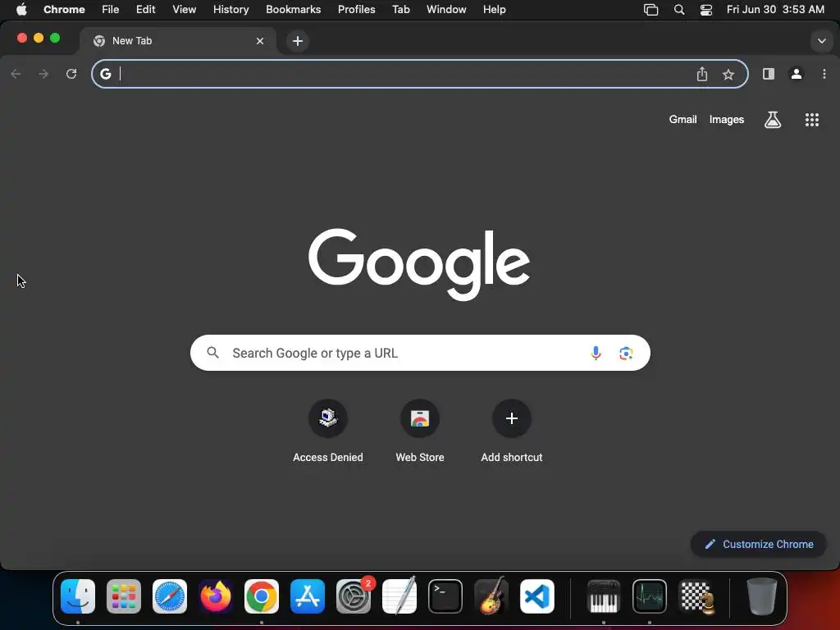Click the Stage Manager menu bar icon
840x630 pixels.
pyautogui.click(x=651, y=10)
